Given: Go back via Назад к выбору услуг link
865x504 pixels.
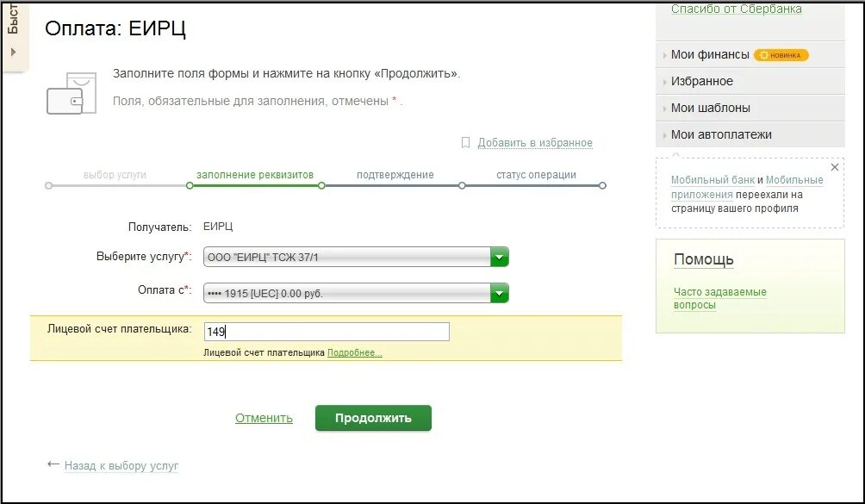Looking at the screenshot, I should coord(121,465).
